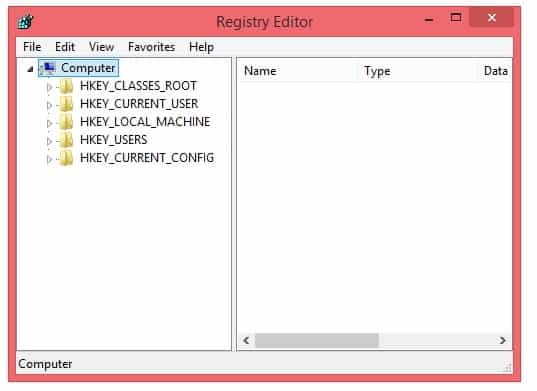Click the horizontal scrollbar thumb
Screen dimensions: 537x391
tap(317, 341)
